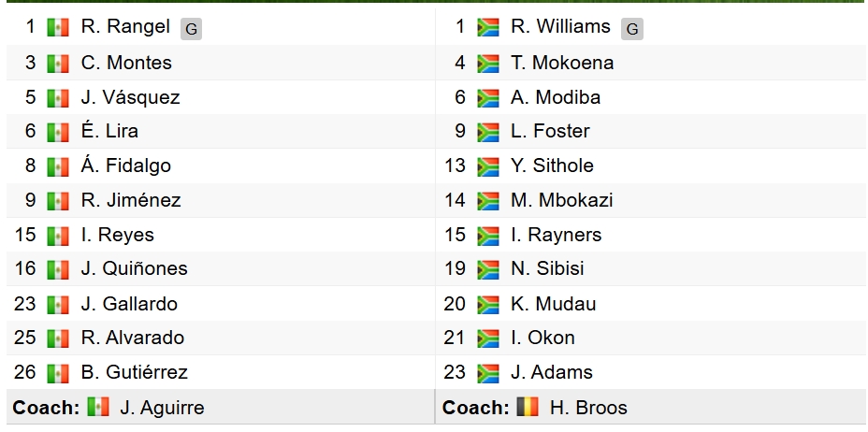Select player C. Montes
The image size is (868, 432).
pyautogui.click(x=126, y=63)
